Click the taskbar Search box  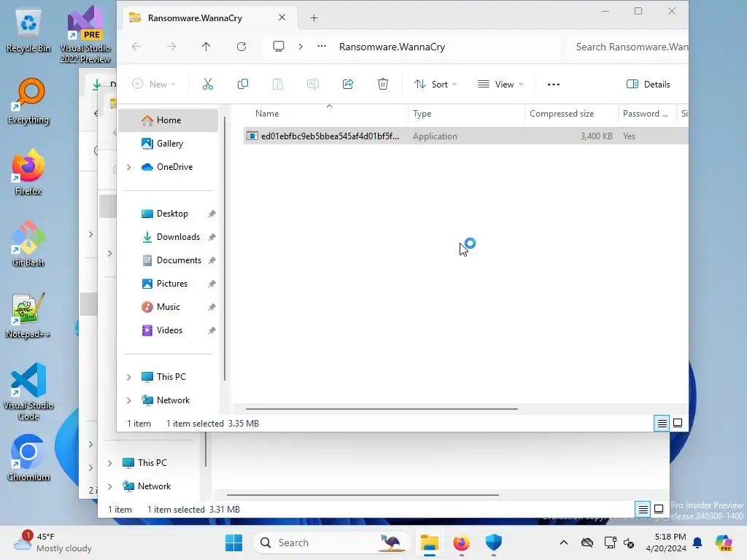click(x=332, y=542)
